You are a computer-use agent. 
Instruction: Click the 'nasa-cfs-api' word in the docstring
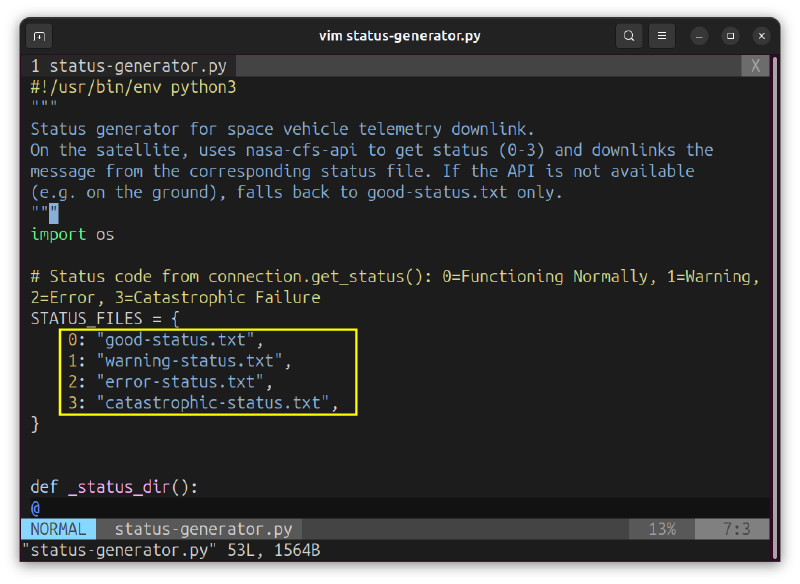(x=302, y=150)
